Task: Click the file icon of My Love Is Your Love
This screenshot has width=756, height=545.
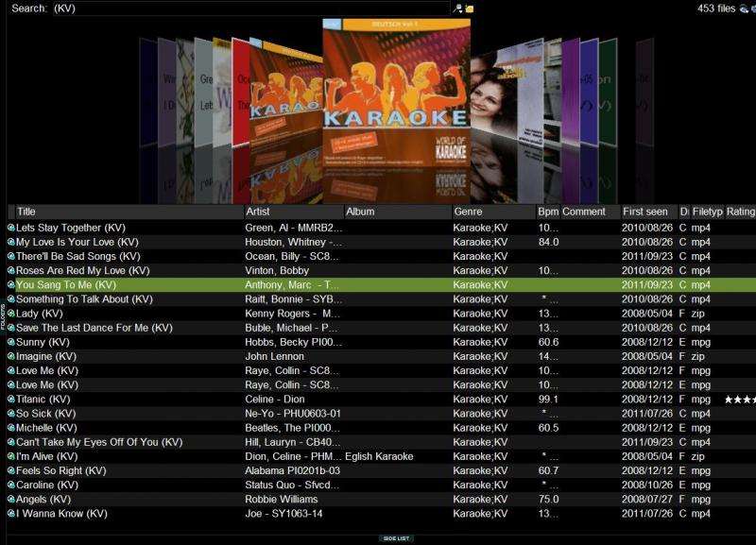Action: pos(11,242)
